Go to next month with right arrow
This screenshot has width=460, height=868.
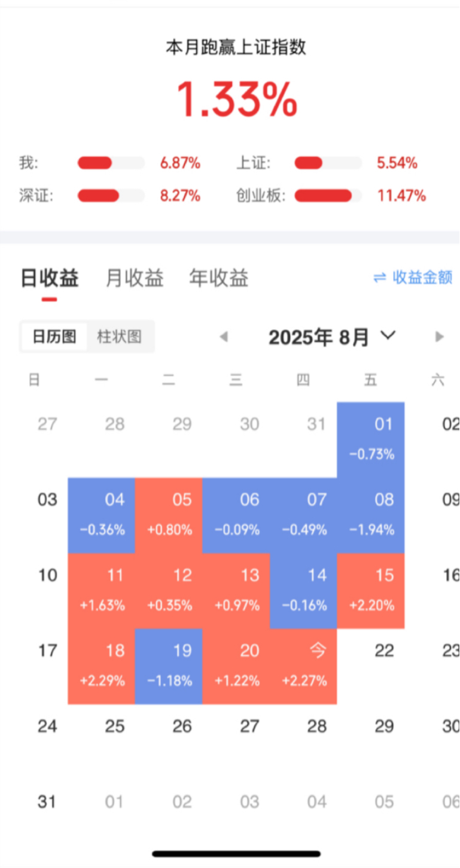pyautogui.click(x=440, y=336)
